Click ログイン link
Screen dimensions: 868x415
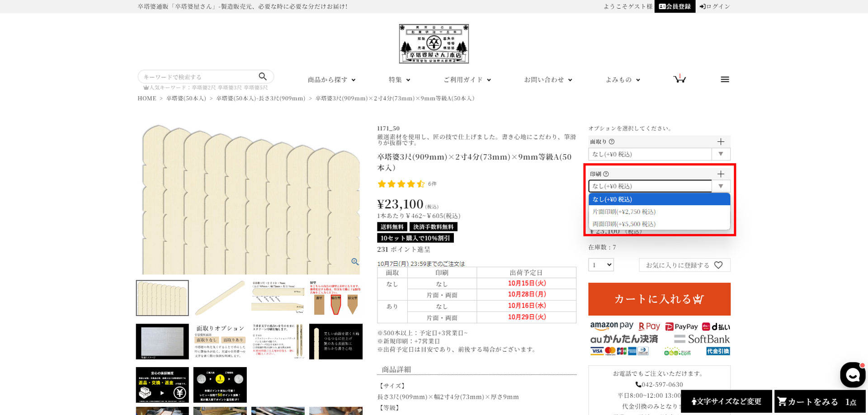click(x=715, y=6)
